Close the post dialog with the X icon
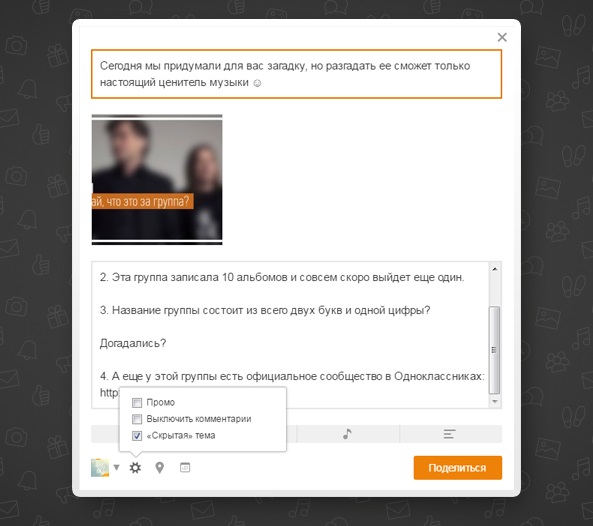 coord(502,37)
